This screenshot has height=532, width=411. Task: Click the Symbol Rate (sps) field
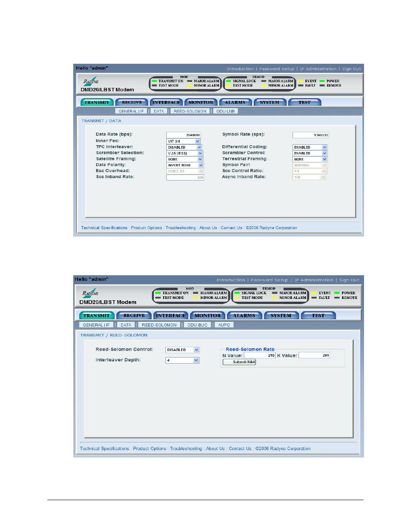point(311,135)
